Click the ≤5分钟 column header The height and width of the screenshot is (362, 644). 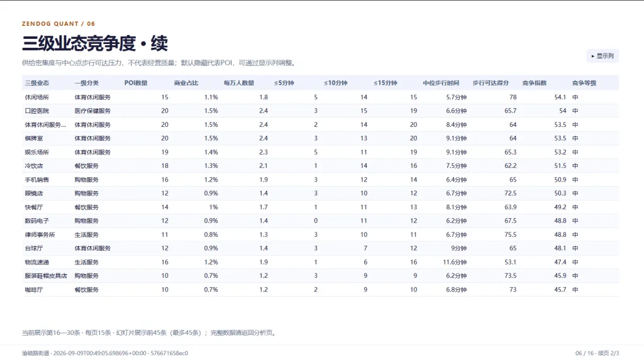point(284,83)
